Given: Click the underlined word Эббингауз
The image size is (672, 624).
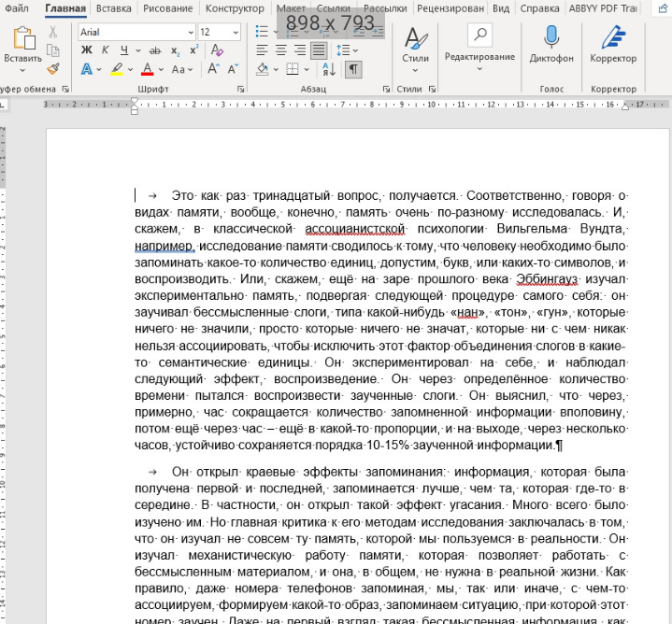Looking at the screenshot, I should (x=547, y=278).
